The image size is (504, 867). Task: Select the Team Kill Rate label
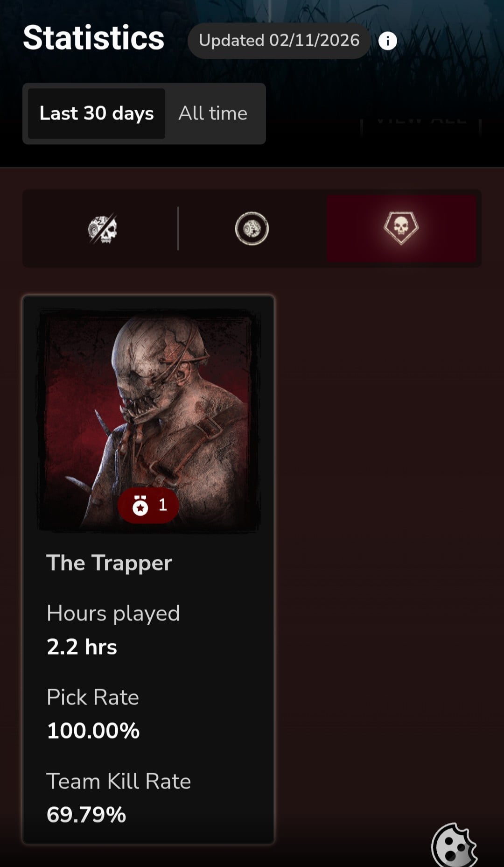(x=119, y=782)
